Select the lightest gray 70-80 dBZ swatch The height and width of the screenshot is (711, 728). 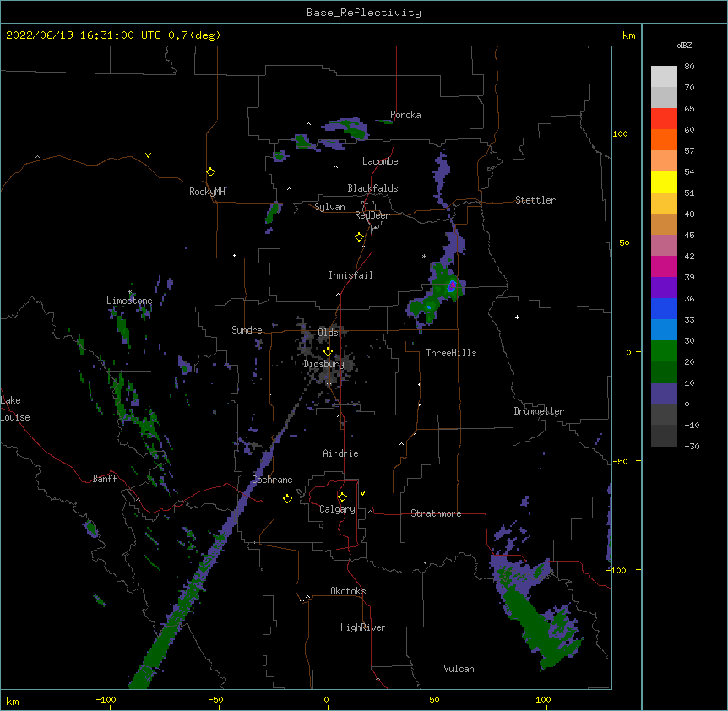pyautogui.click(x=664, y=77)
